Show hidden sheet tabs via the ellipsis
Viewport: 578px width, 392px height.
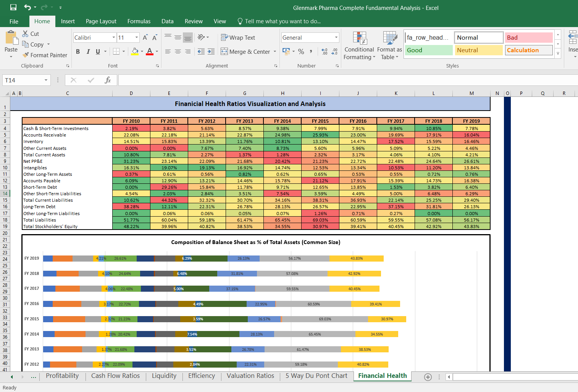[x=34, y=377]
